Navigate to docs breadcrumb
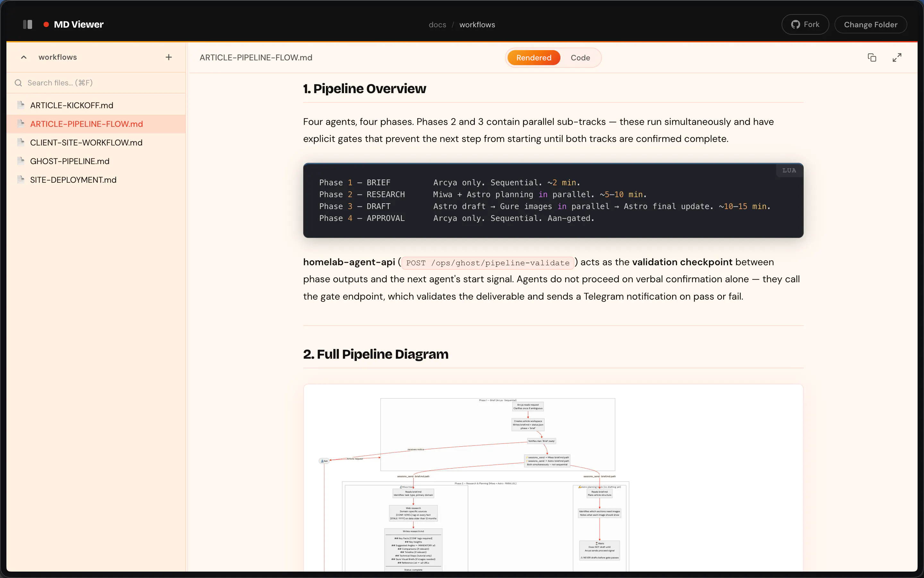 tap(437, 25)
